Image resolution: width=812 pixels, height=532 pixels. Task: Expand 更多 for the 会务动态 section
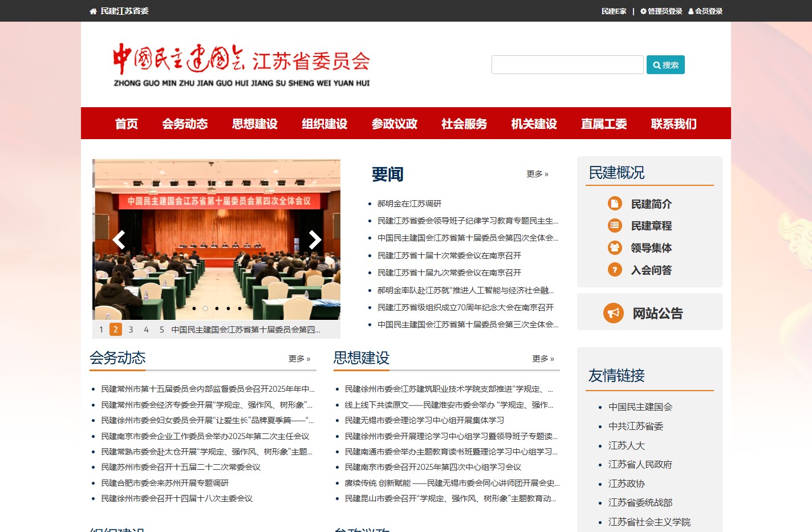299,359
